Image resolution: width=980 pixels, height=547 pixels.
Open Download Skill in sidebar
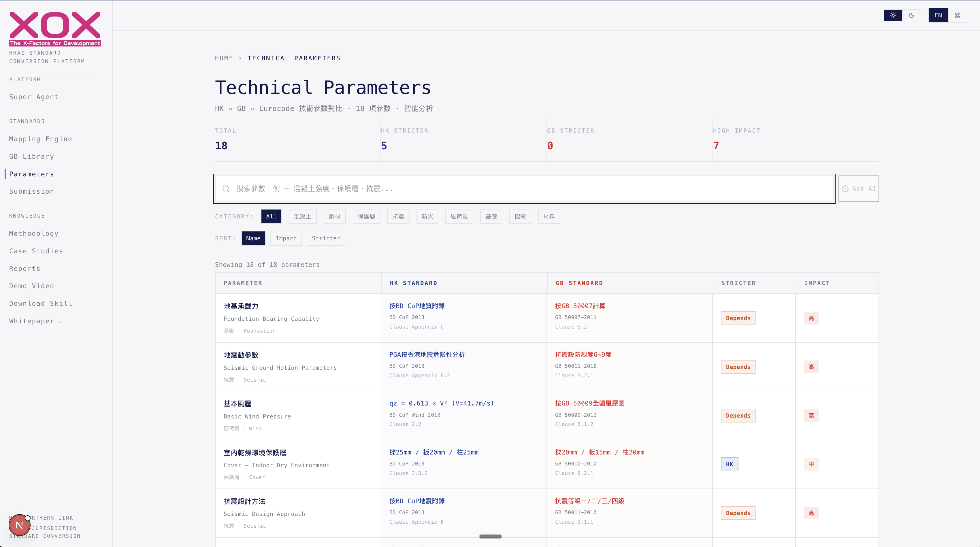tap(41, 303)
